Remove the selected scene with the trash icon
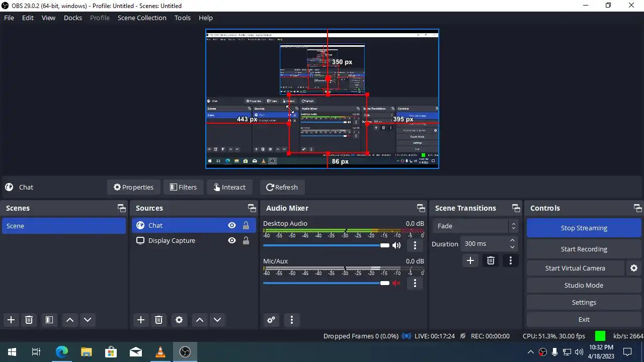Viewport: 644px width, 362px height. pos(29,320)
